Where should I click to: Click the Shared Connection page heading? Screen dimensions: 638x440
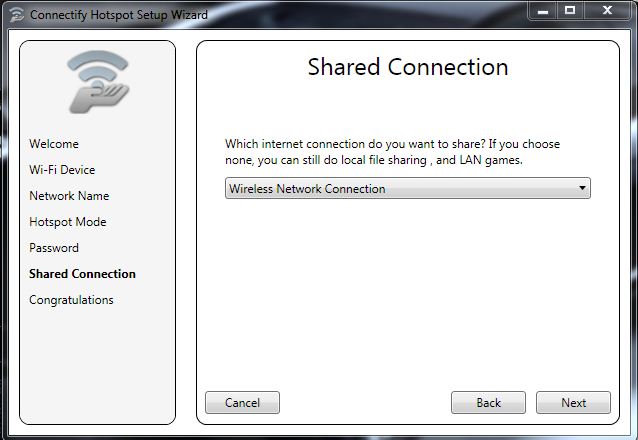coord(408,67)
